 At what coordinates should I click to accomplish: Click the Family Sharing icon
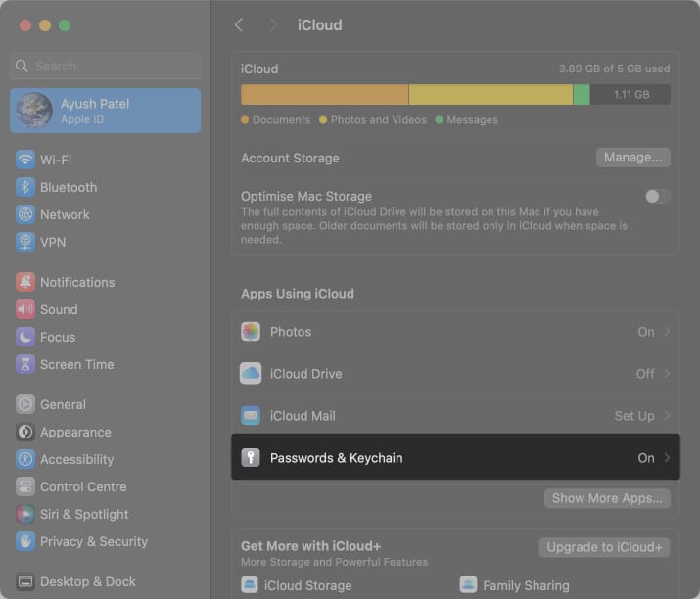(468, 584)
